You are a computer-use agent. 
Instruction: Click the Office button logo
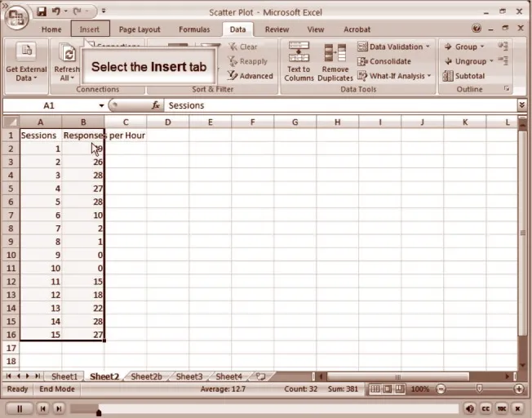tap(16, 18)
